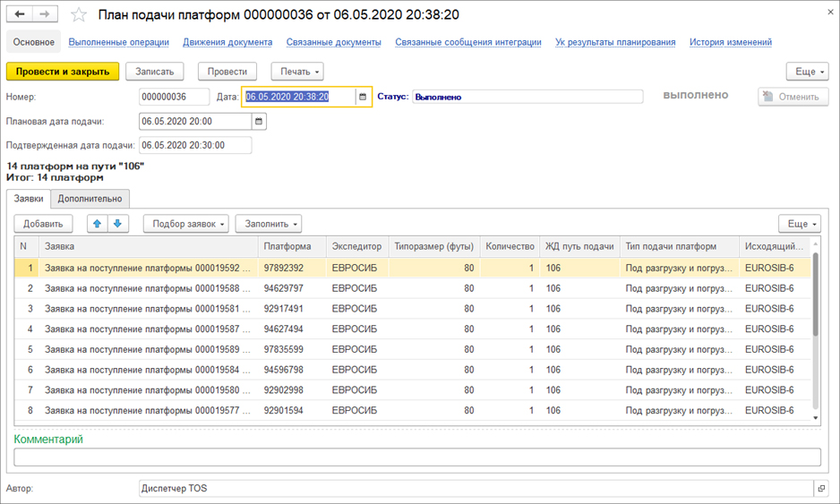Go back with the left arrow

pyautogui.click(x=20, y=14)
